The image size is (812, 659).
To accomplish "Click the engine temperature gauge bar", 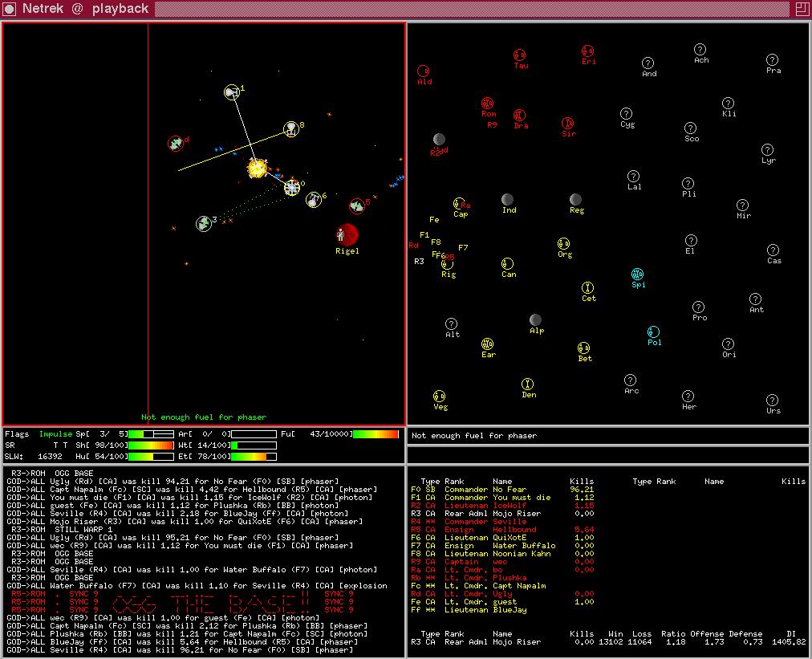I will (254, 457).
